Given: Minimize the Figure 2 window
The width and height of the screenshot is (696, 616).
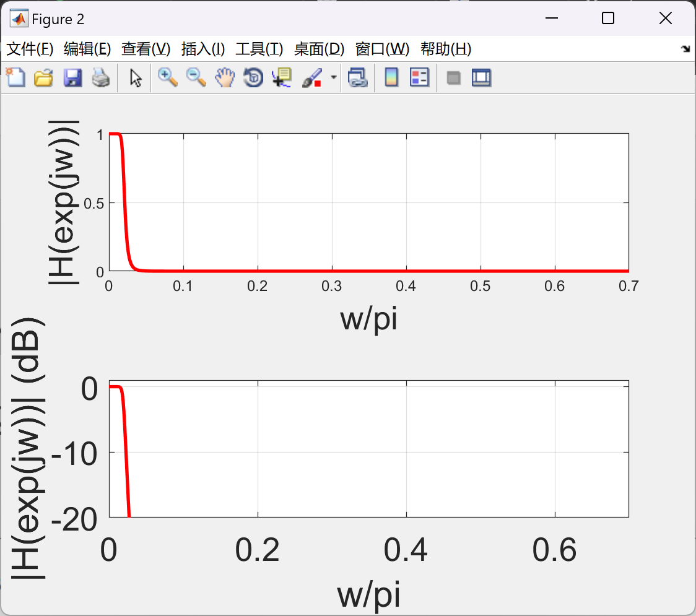Looking at the screenshot, I should pyautogui.click(x=551, y=18).
